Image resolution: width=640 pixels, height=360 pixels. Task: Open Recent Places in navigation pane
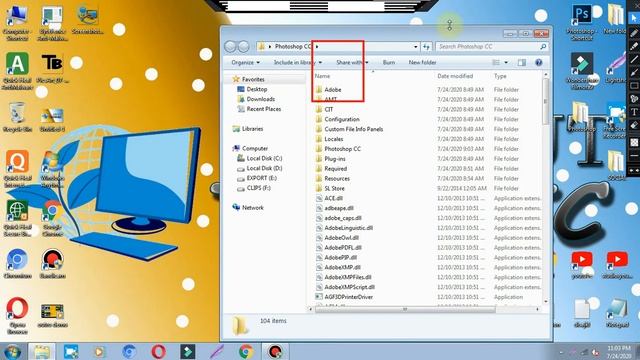click(264, 109)
